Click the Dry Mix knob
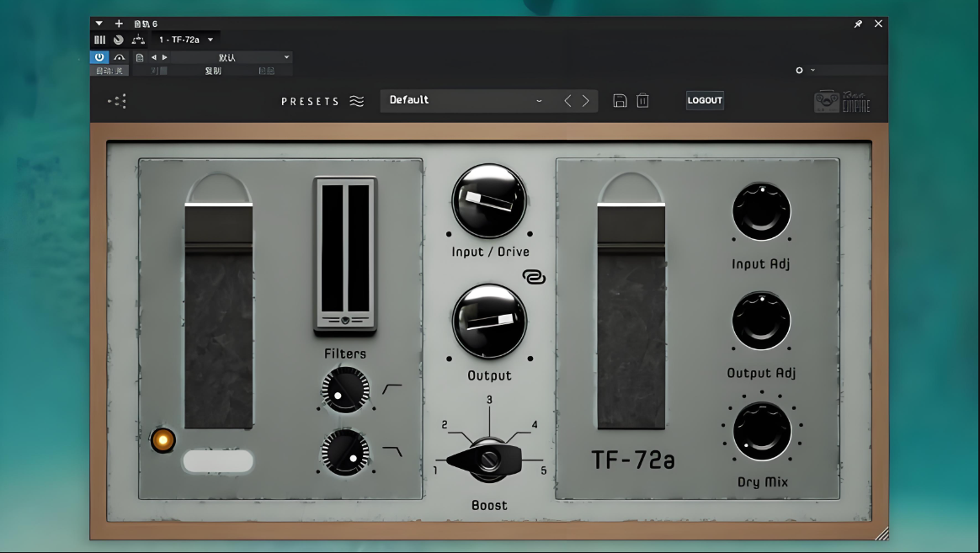The width and height of the screenshot is (980, 553). point(761,431)
